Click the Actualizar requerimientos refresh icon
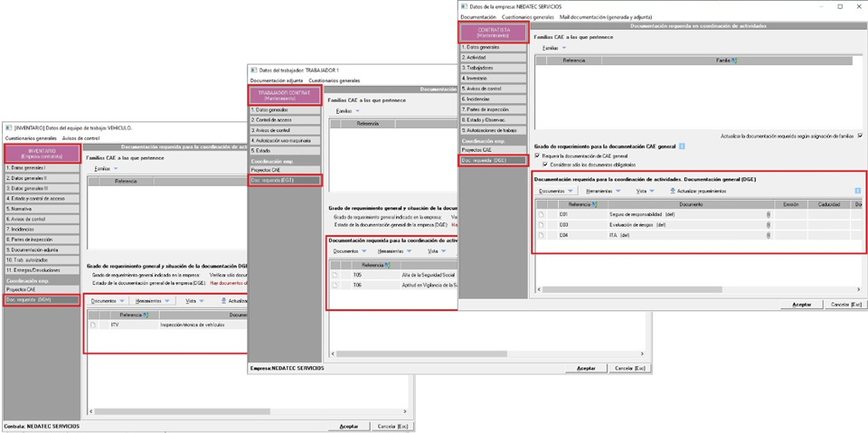The image size is (868, 433). click(672, 191)
